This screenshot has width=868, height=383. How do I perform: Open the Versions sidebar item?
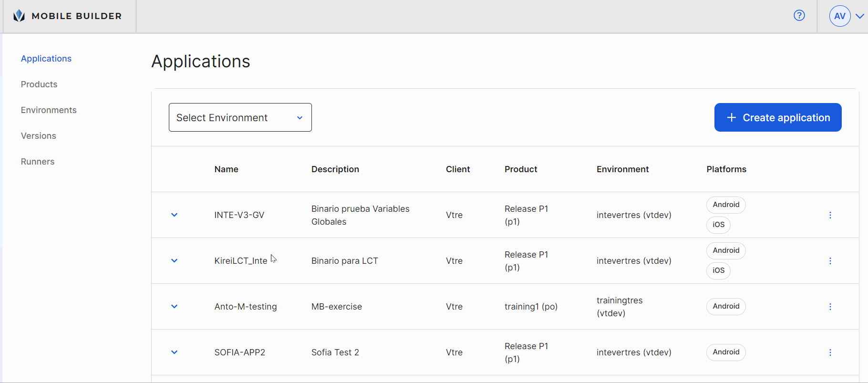[39, 136]
